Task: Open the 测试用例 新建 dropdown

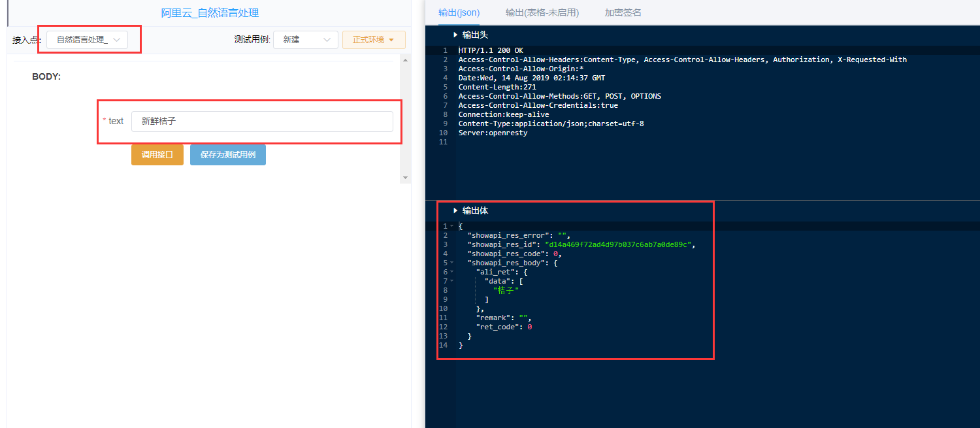Action: [305, 40]
